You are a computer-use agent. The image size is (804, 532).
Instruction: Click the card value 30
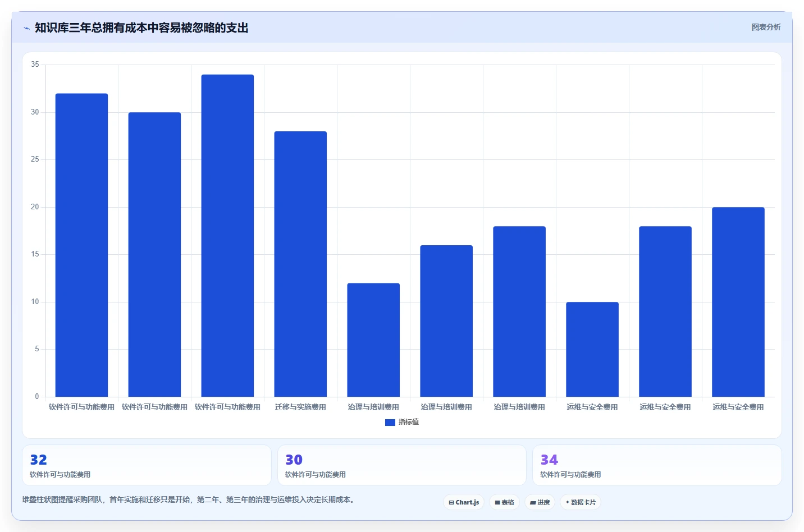click(x=294, y=460)
